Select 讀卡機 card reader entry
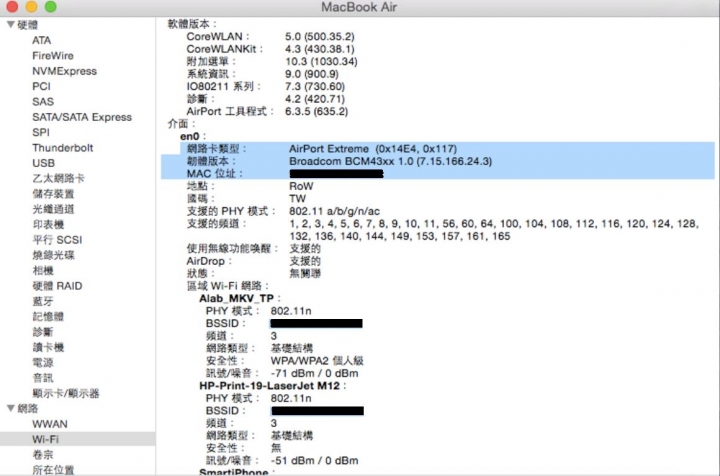Image resolution: width=720 pixels, height=476 pixels. pyautogui.click(x=48, y=347)
